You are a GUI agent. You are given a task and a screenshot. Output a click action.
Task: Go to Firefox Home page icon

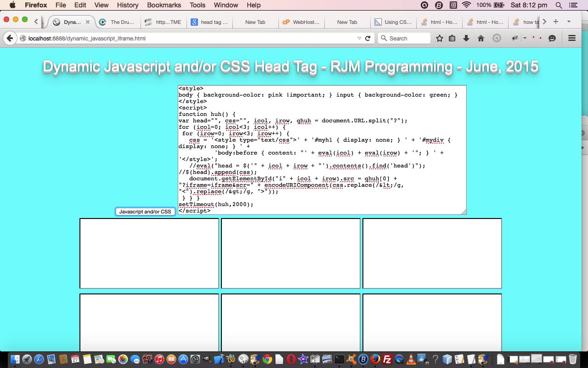[x=481, y=39]
